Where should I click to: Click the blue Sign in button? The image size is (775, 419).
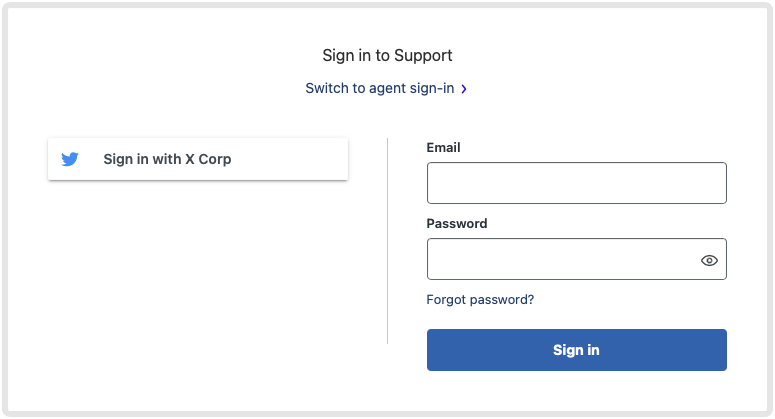[x=577, y=350]
